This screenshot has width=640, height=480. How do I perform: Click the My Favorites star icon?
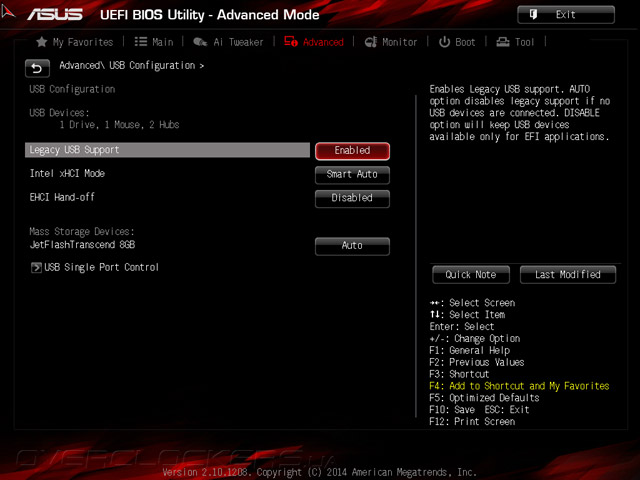(42, 42)
